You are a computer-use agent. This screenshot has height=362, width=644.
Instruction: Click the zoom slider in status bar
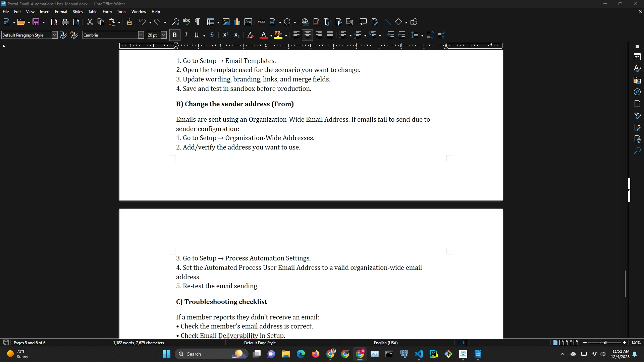click(605, 343)
